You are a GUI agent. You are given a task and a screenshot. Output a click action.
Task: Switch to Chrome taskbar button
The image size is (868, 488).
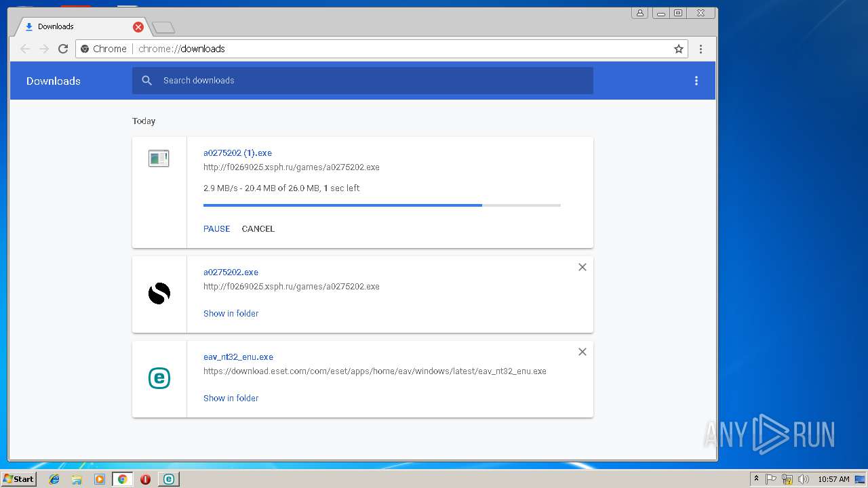122,479
